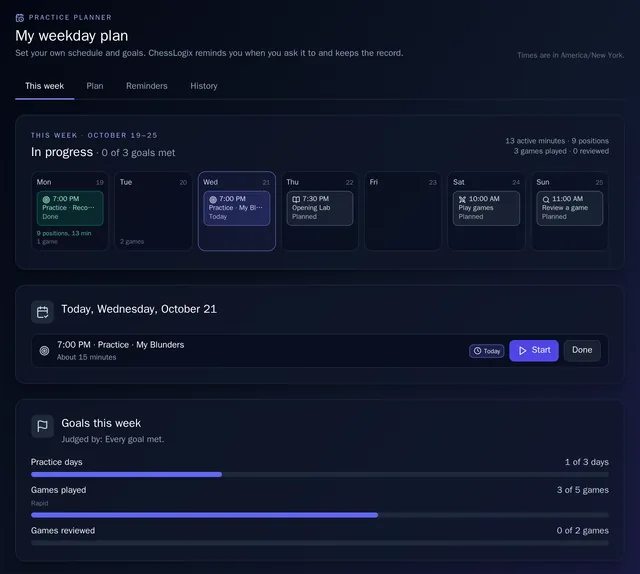Click the 'About 15 minutes' text
This screenshot has width=640, height=574.
[x=87, y=357]
